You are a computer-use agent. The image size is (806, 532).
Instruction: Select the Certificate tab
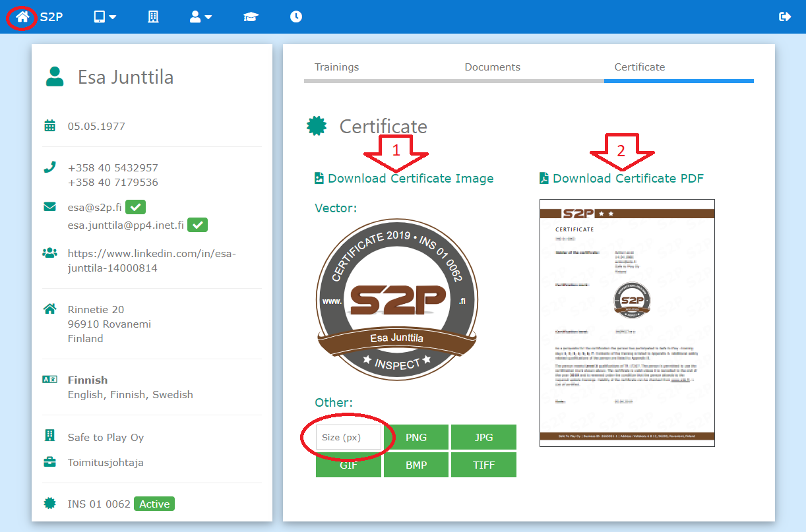(x=640, y=67)
